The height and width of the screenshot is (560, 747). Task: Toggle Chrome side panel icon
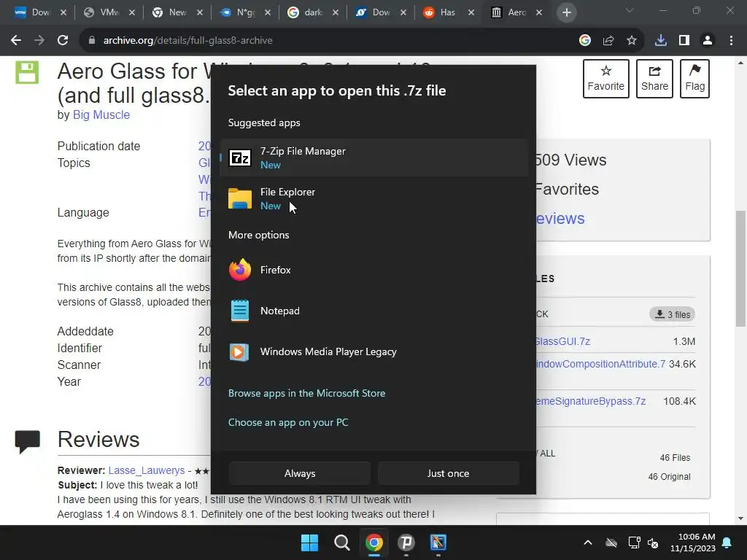coord(684,41)
